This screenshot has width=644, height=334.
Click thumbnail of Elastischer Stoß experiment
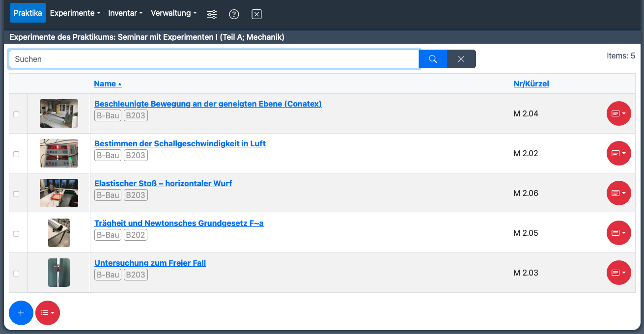pos(59,193)
